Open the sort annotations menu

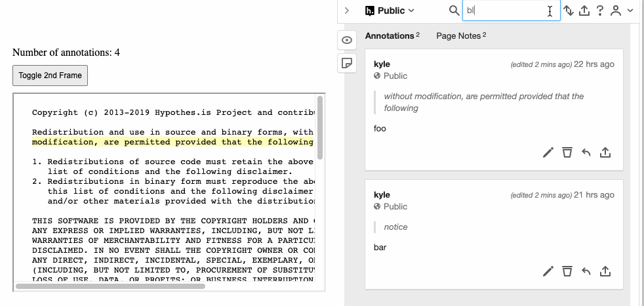click(569, 11)
